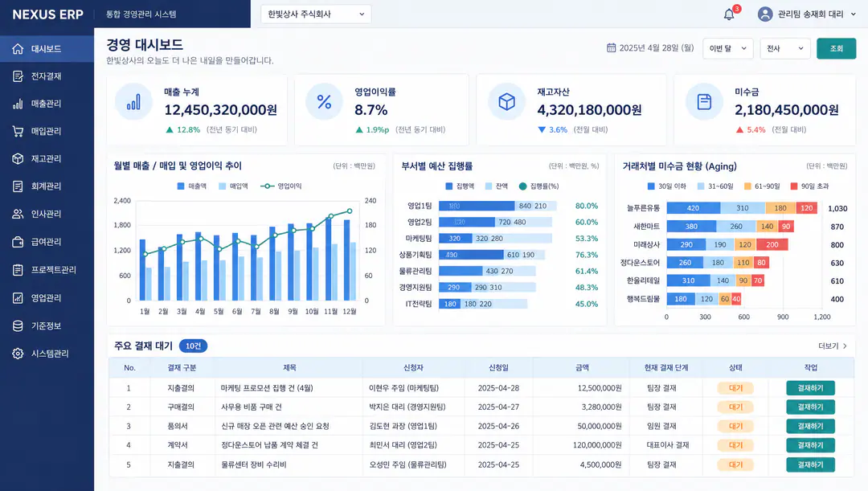Click the 회계관리 sidebar icon

(x=18, y=186)
